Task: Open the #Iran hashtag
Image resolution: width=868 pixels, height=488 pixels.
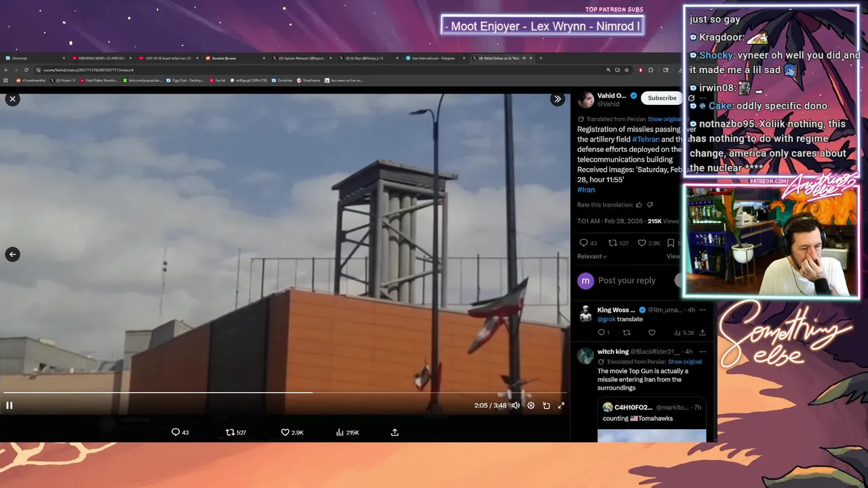Action: (586, 190)
